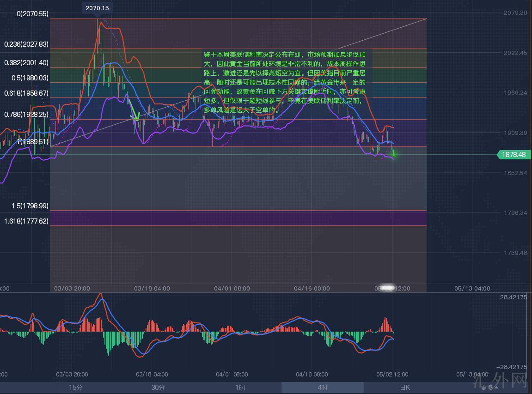Switch to the 30分 timeframe tab
This screenshot has height=394, width=532.
[x=158, y=388]
